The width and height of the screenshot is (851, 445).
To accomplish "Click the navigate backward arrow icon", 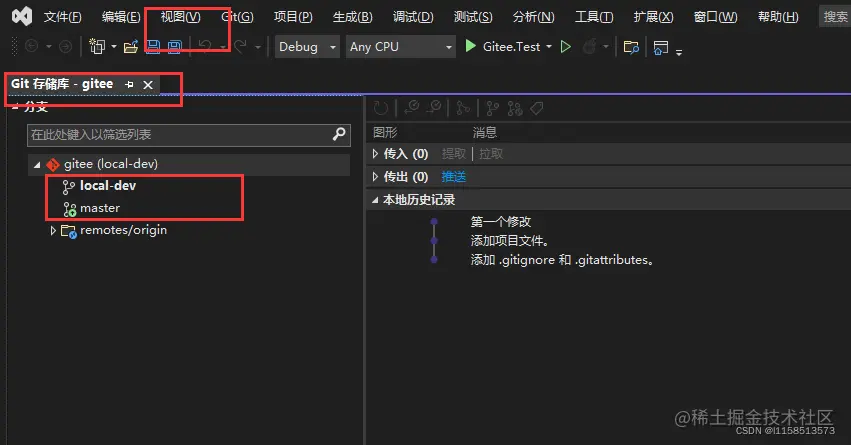I will pos(31,47).
